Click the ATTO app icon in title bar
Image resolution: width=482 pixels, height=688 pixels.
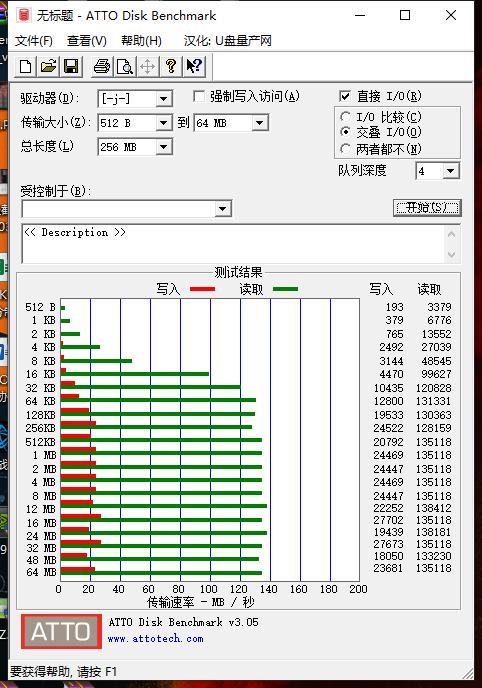pos(24,15)
